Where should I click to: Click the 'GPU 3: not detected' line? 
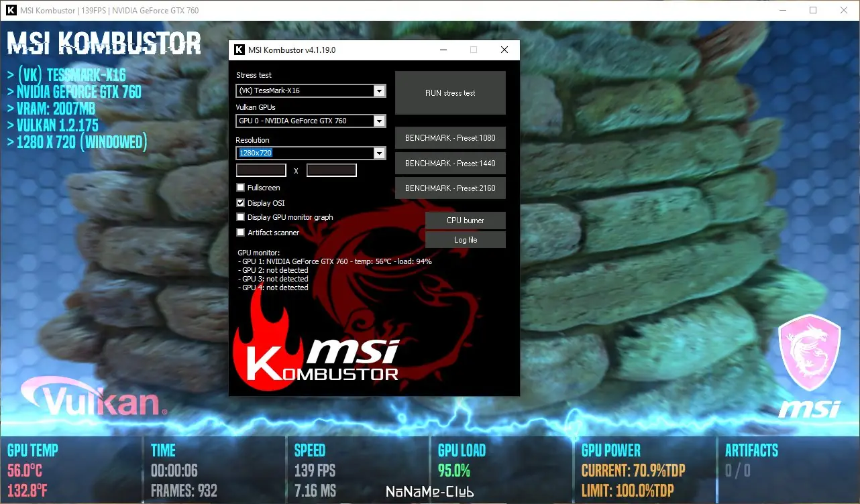(273, 279)
